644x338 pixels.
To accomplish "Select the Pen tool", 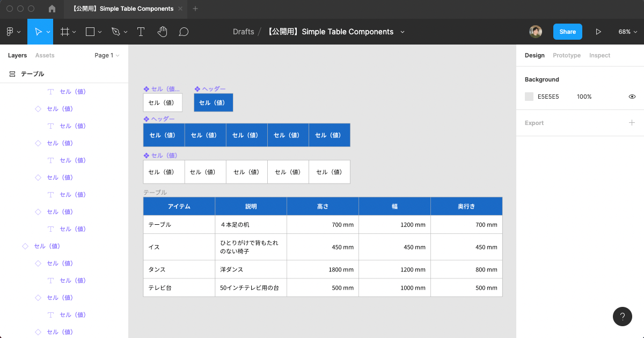I will click(116, 32).
